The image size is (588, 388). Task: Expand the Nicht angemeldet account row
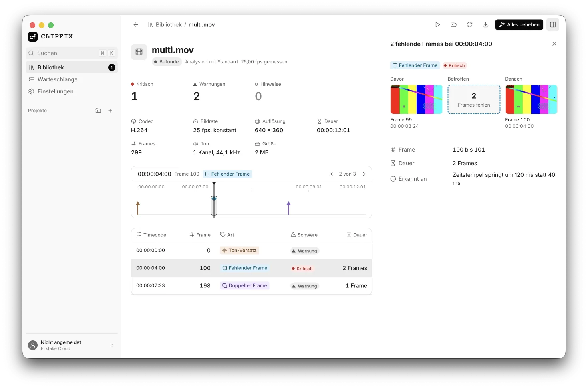click(x=72, y=345)
